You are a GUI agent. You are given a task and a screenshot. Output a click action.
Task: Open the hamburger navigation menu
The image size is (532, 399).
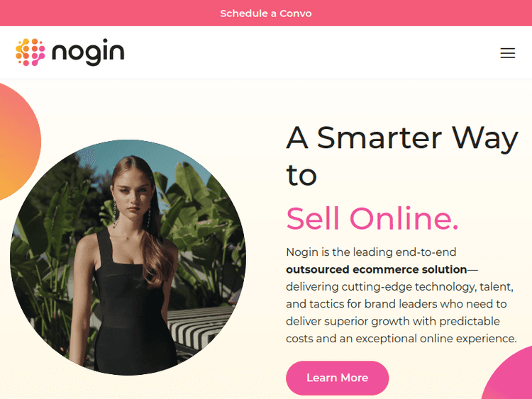click(507, 53)
